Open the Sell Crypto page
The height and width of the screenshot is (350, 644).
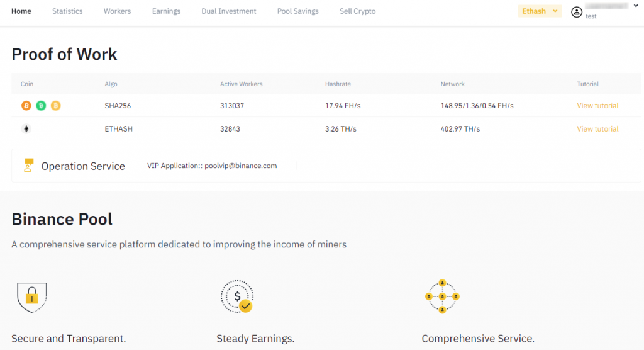point(357,11)
